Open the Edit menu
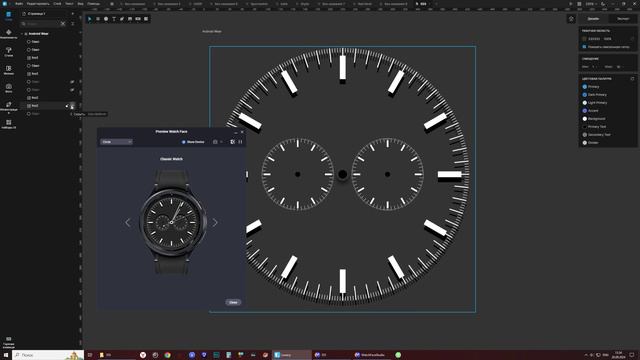 point(38,4)
